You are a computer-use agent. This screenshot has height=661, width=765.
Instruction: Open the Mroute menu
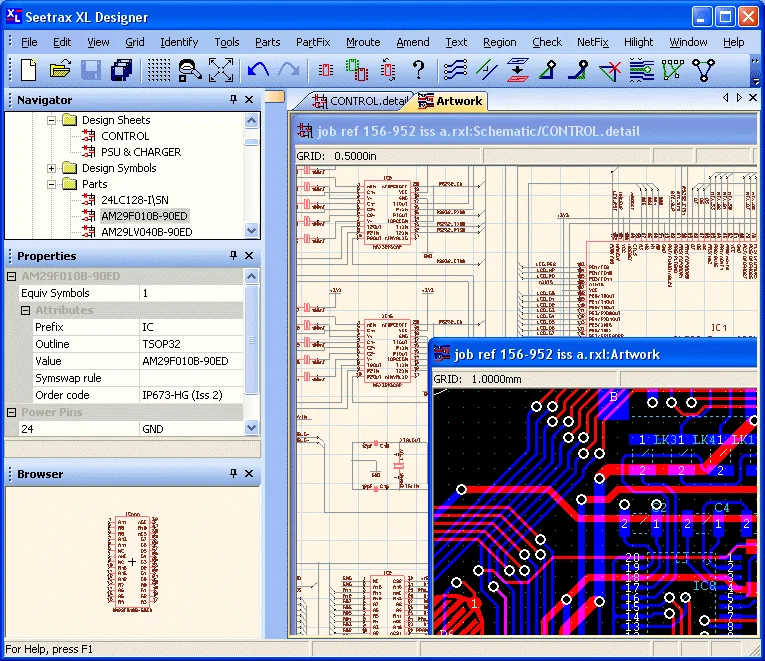363,42
